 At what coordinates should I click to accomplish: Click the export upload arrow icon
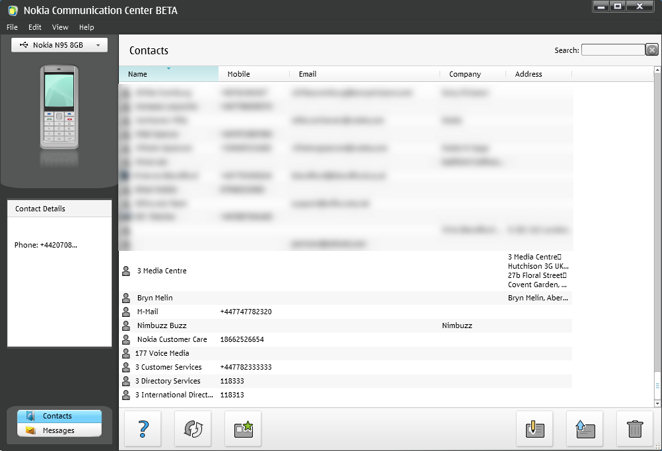584,429
